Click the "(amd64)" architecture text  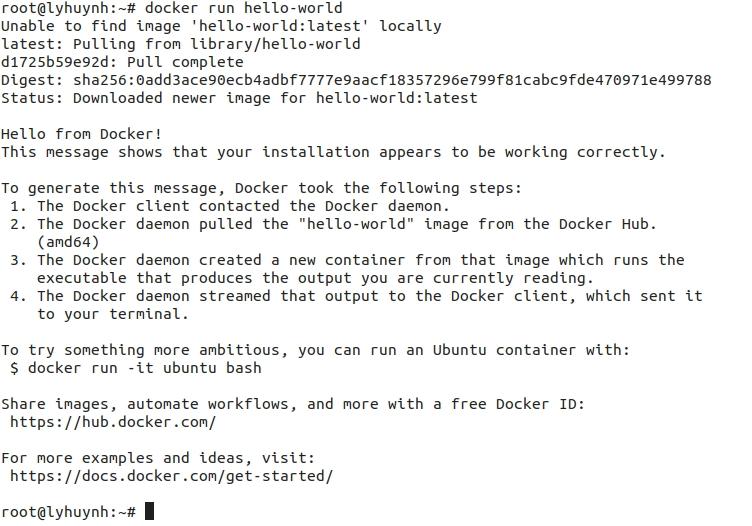pos(68,242)
